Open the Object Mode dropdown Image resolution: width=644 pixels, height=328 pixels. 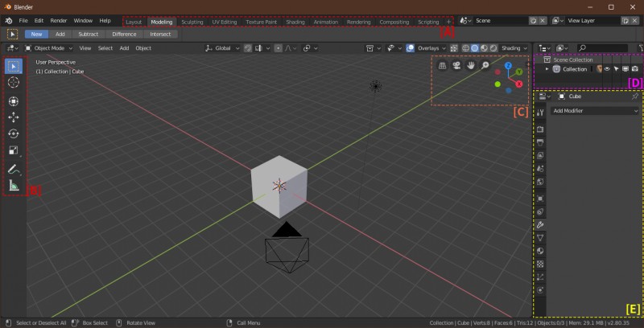click(x=48, y=48)
